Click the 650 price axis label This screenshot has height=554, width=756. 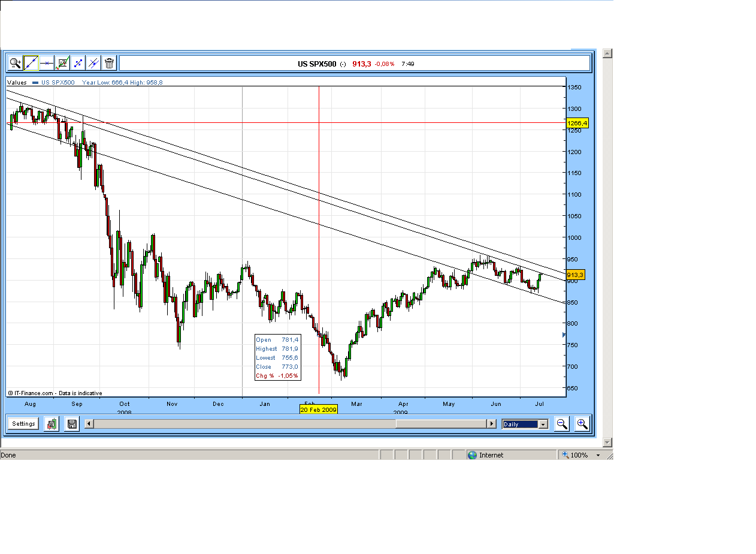click(x=574, y=388)
